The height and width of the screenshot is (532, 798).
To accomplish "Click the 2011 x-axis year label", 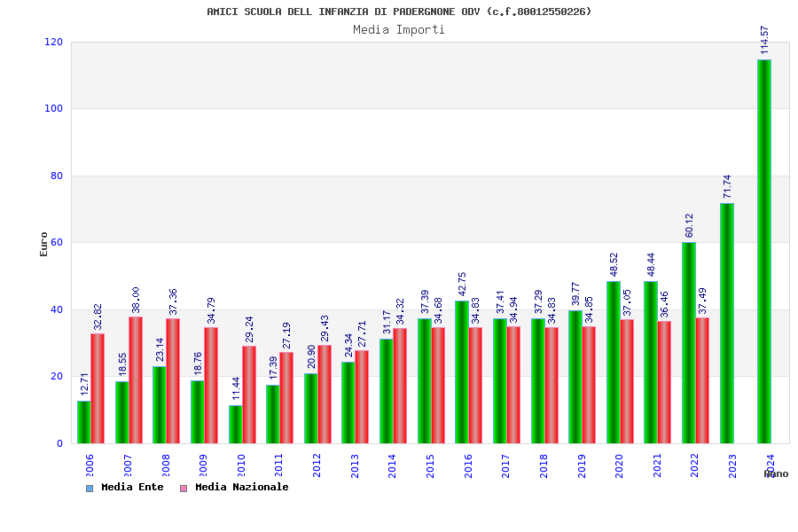I will coord(279,465).
